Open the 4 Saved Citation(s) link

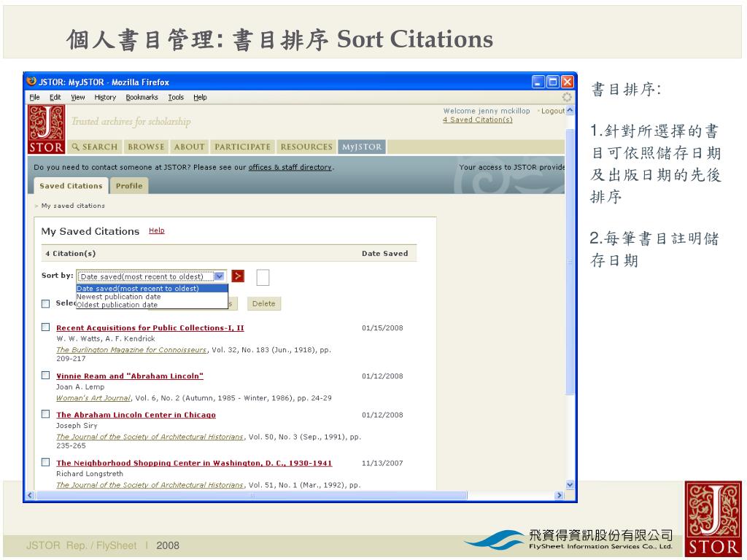478,120
